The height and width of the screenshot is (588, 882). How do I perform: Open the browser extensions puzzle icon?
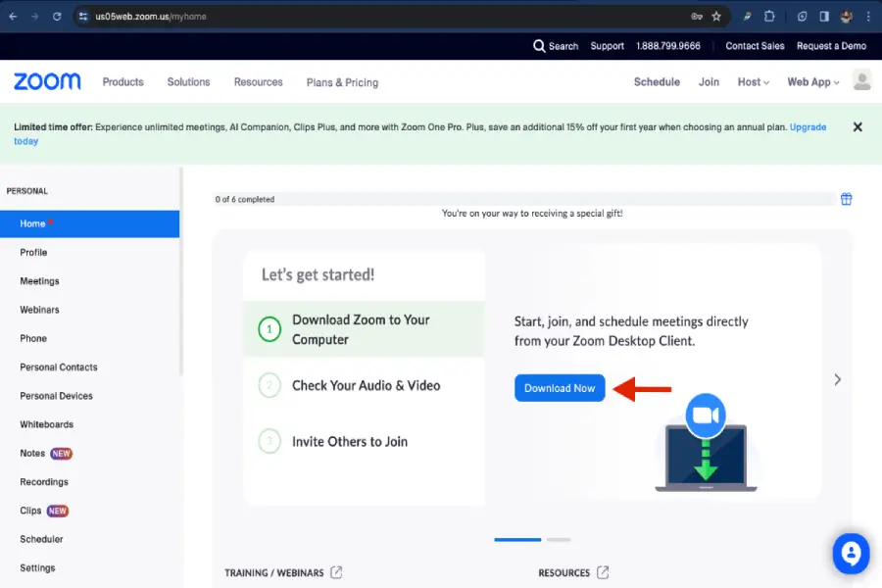(769, 17)
